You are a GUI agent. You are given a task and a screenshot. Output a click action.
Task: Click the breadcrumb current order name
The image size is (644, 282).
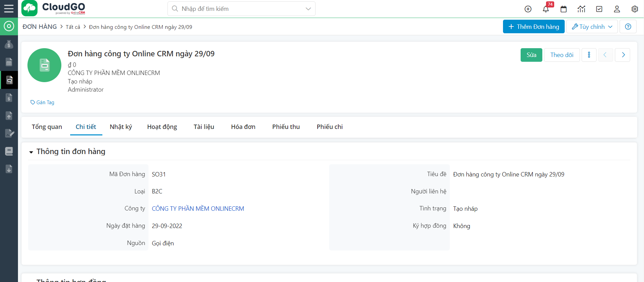[x=140, y=27]
